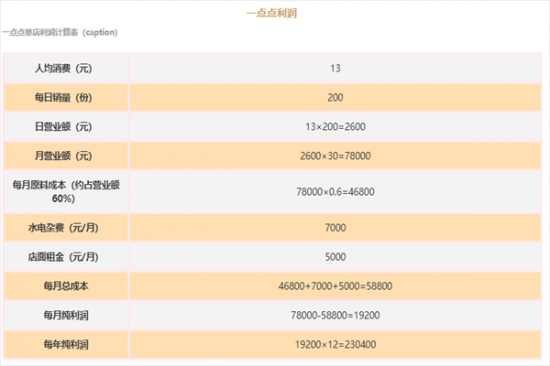Select the cell 78000×0.6=46800
The width and height of the screenshot is (550, 366).
pos(335,192)
